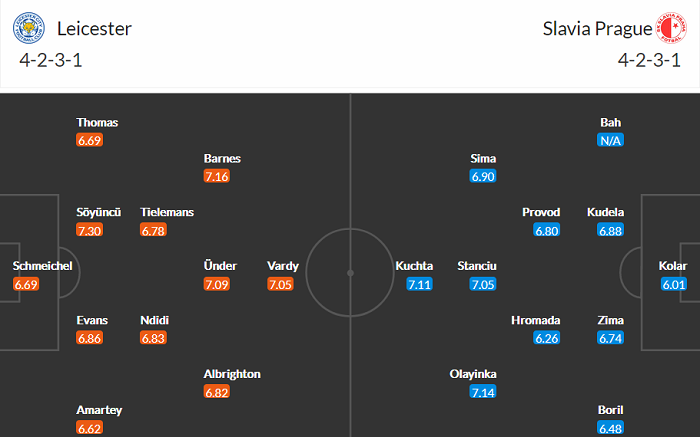
Task: Click Albrighton's 6.82 rating badge
Action: coord(218,393)
